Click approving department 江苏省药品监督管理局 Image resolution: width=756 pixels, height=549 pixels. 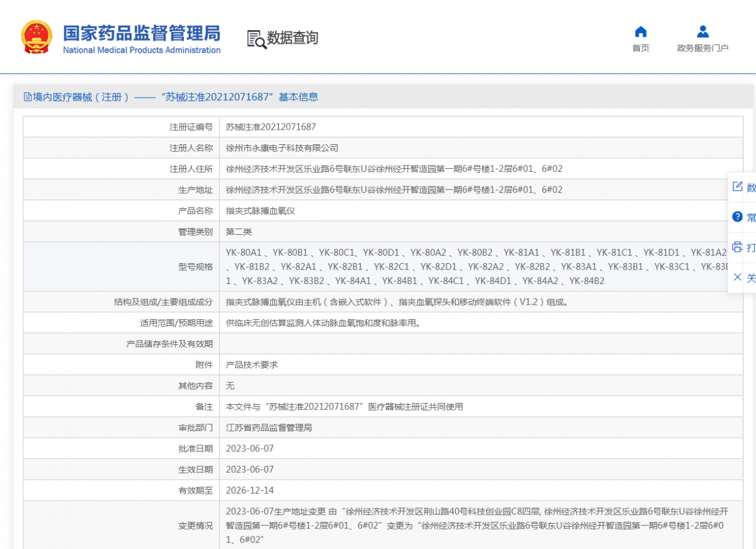click(269, 427)
